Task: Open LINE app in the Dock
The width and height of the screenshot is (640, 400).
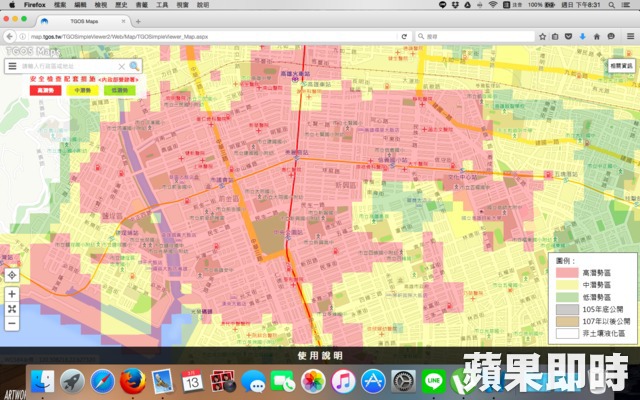Action: (x=433, y=382)
